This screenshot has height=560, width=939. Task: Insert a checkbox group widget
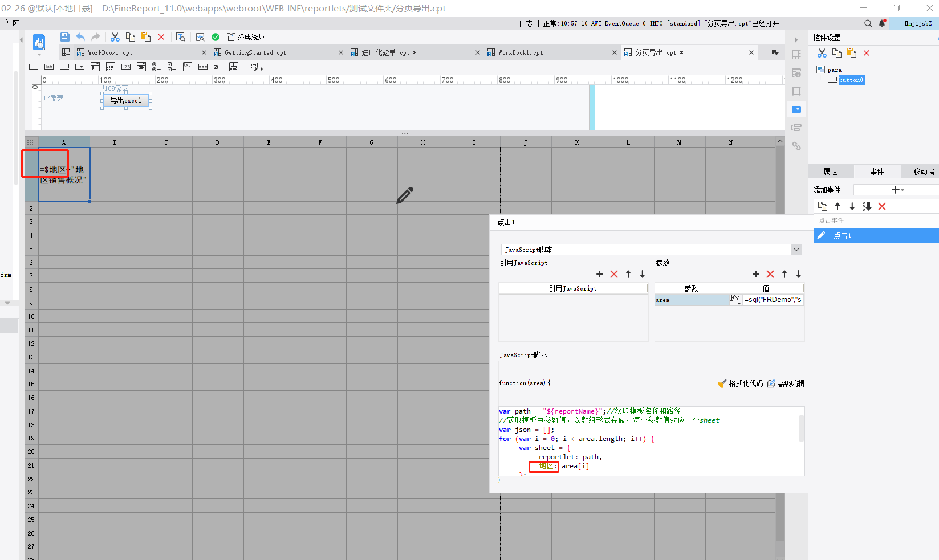(172, 67)
